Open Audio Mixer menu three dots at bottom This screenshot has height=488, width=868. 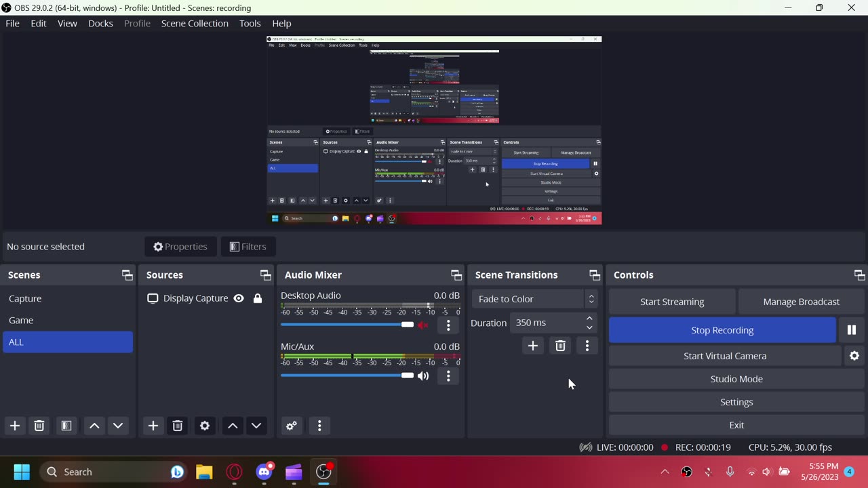(319, 426)
